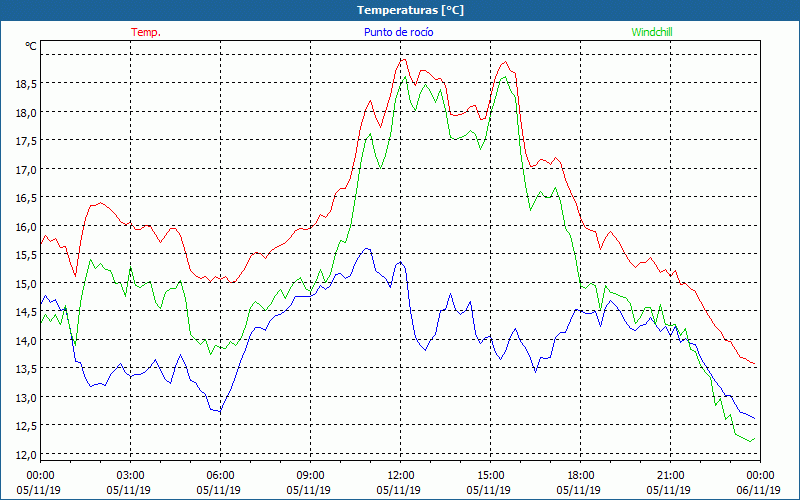Screen dimensions: 800x500
Task: Click the 13,0 value on temperature axis
Action: click(x=26, y=398)
